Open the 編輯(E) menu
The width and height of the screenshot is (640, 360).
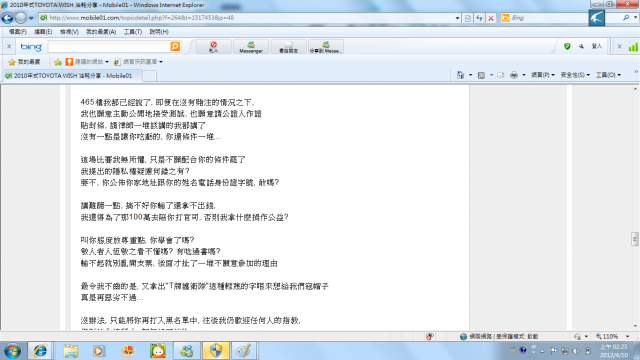[x=43, y=32]
